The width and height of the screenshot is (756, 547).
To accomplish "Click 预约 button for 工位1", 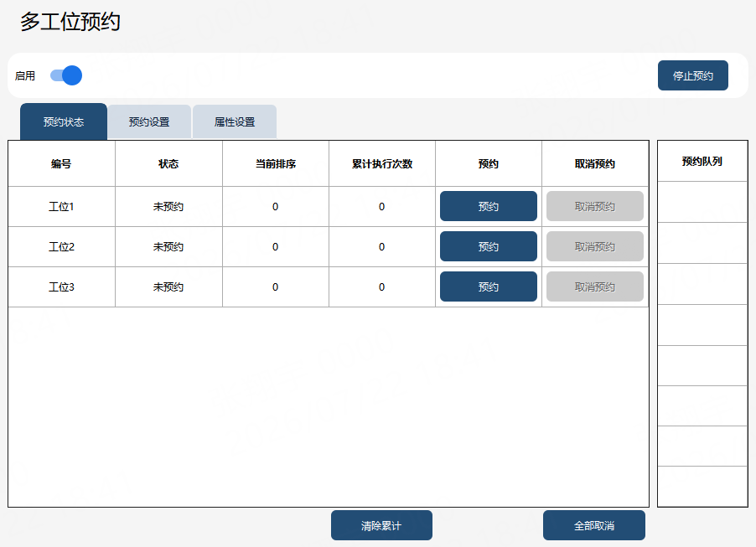I will [489, 206].
